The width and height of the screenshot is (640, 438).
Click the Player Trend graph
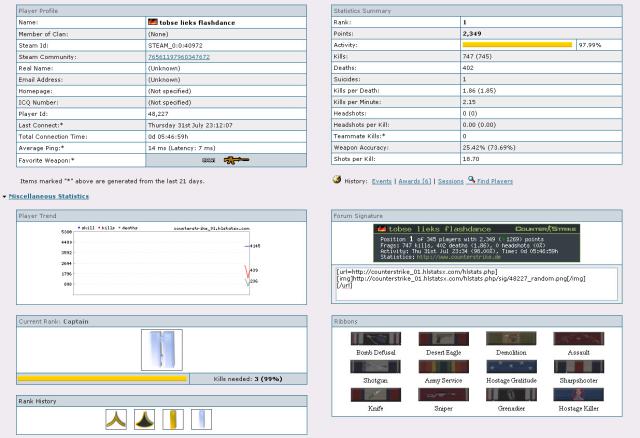pyautogui.click(x=160, y=262)
